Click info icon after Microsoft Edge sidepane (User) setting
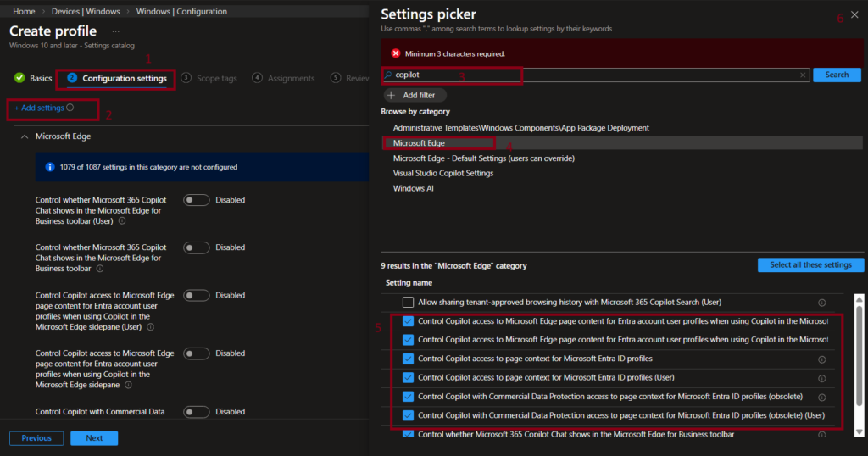Image resolution: width=868 pixels, height=456 pixels. pos(151,327)
